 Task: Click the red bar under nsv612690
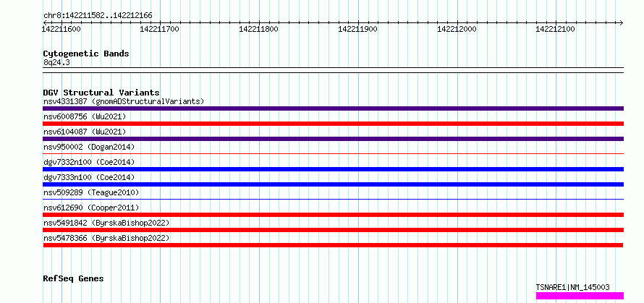click(x=333, y=215)
